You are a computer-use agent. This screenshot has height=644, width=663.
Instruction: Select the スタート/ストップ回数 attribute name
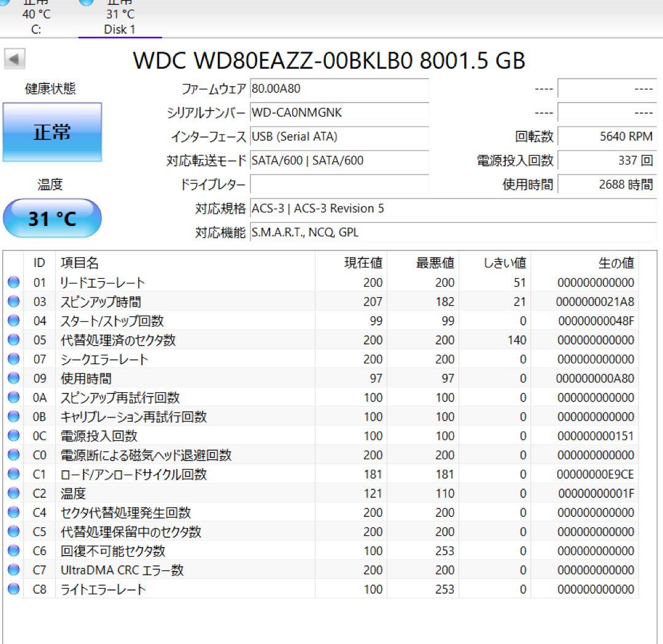[112, 321]
